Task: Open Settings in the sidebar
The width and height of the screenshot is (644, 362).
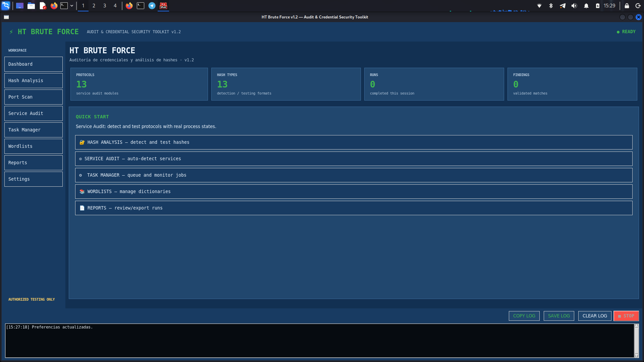Action: [34, 179]
